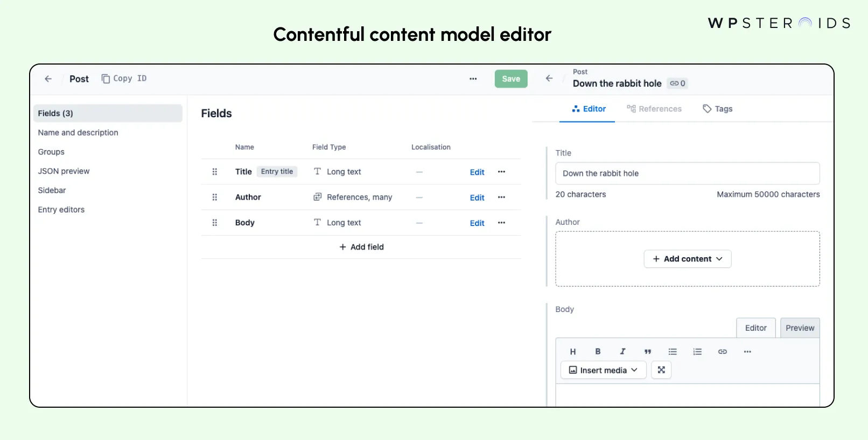Save the Post content model

pos(511,79)
